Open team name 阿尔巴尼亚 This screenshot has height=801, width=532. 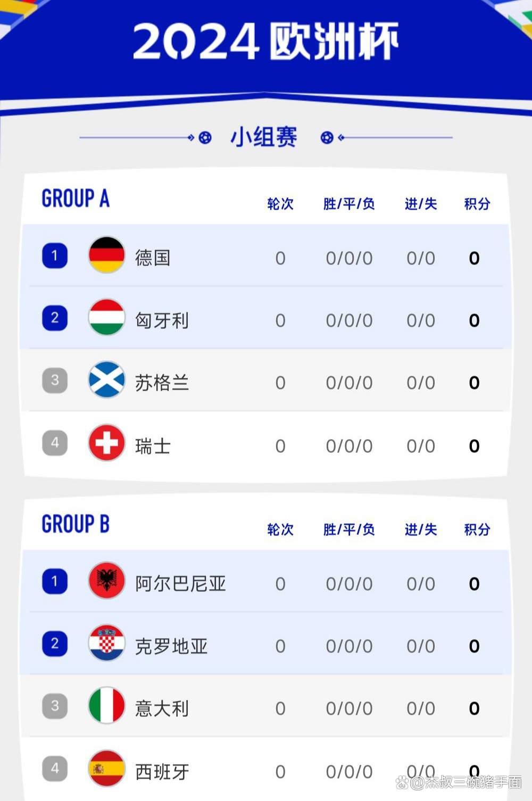180,584
